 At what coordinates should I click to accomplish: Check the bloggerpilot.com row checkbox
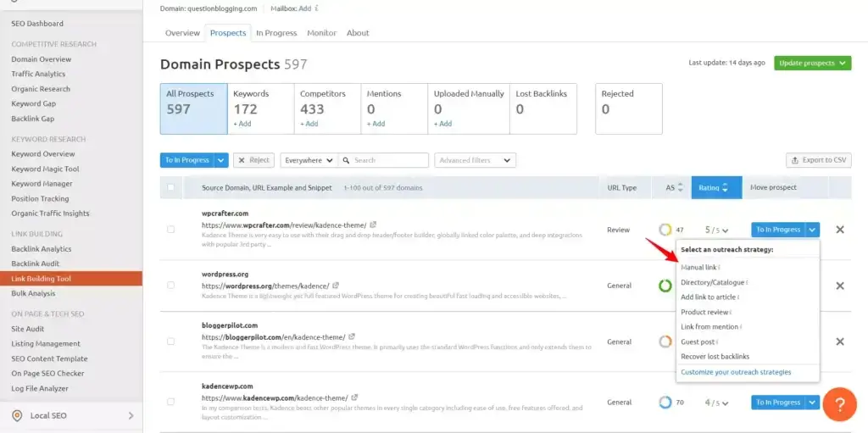[170, 341]
